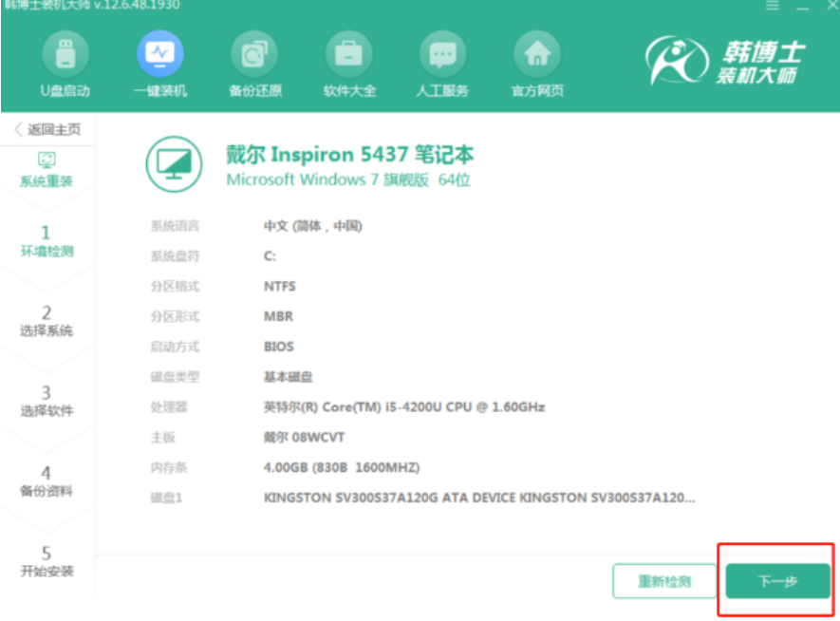Select step 4 备份资料
This screenshot has width=840, height=621.
(x=47, y=481)
